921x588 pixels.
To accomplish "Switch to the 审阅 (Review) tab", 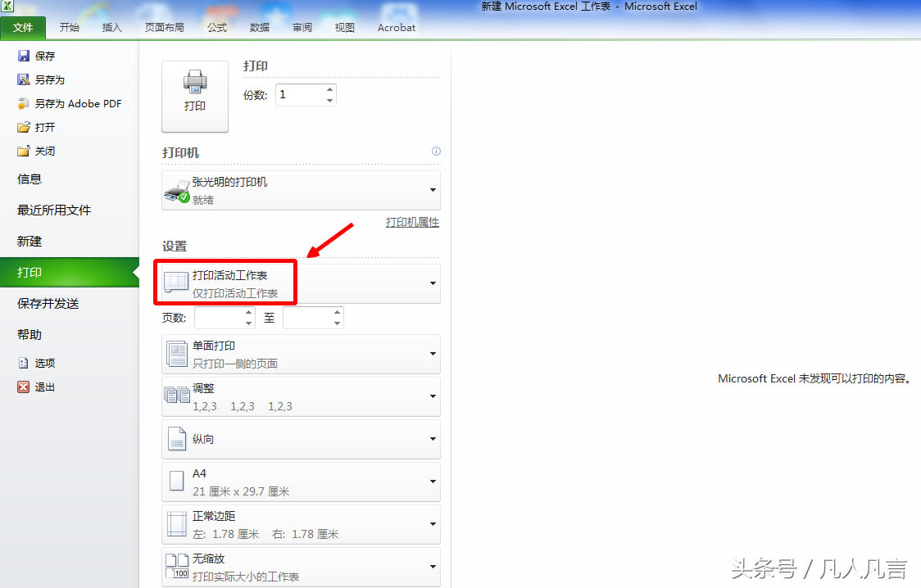I will [302, 28].
